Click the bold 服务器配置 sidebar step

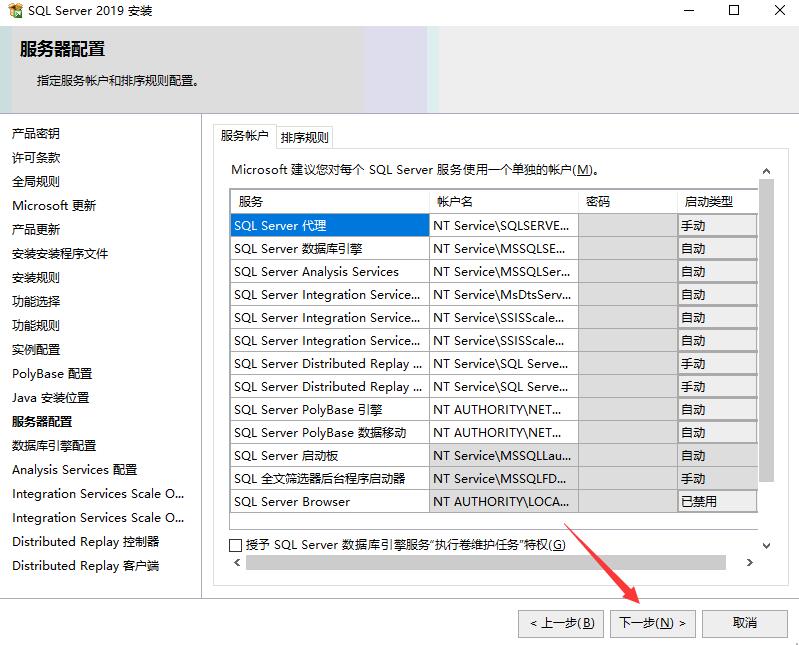(42, 421)
